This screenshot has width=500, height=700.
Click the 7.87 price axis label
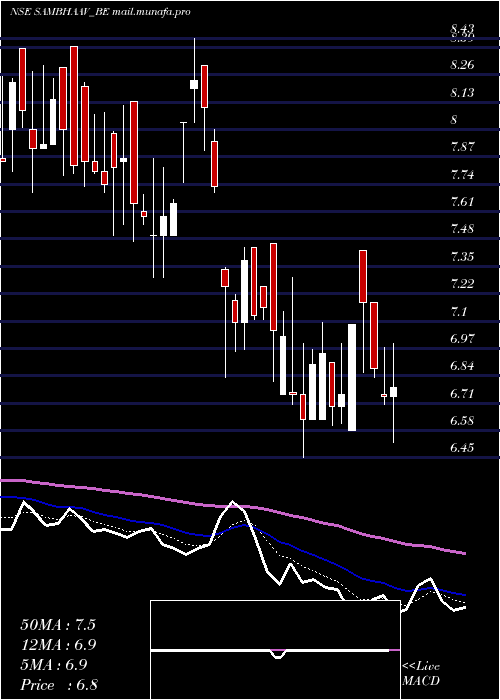pyautogui.click(x=462, y=147)
